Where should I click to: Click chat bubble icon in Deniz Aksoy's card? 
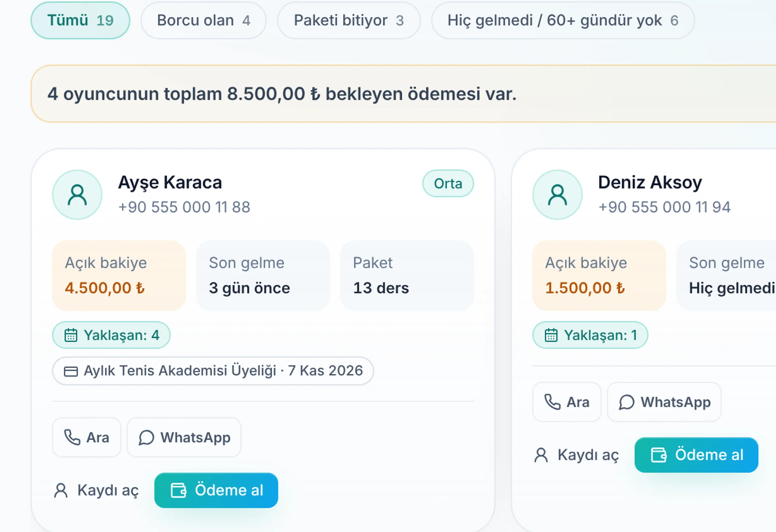[x=627, y=402]
